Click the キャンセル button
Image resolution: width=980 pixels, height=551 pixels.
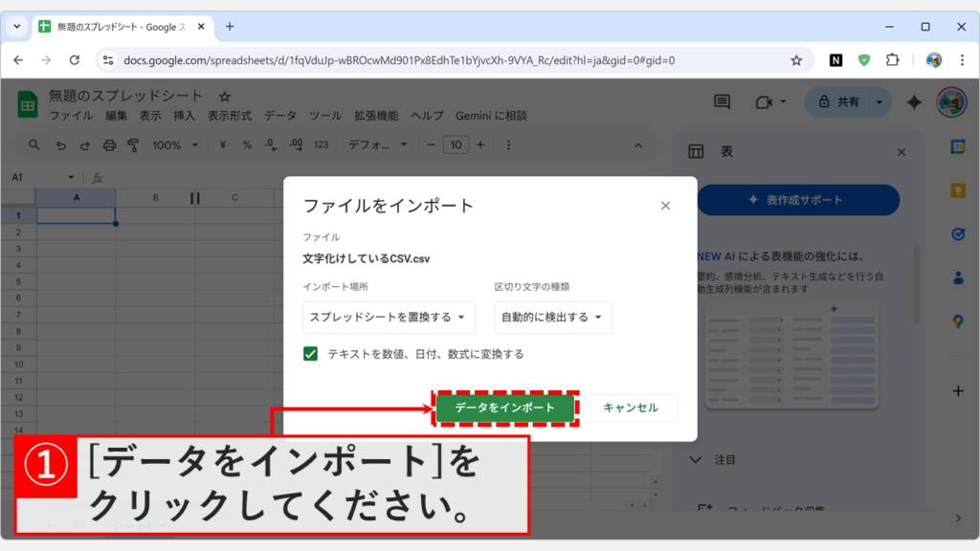[632, 408]
